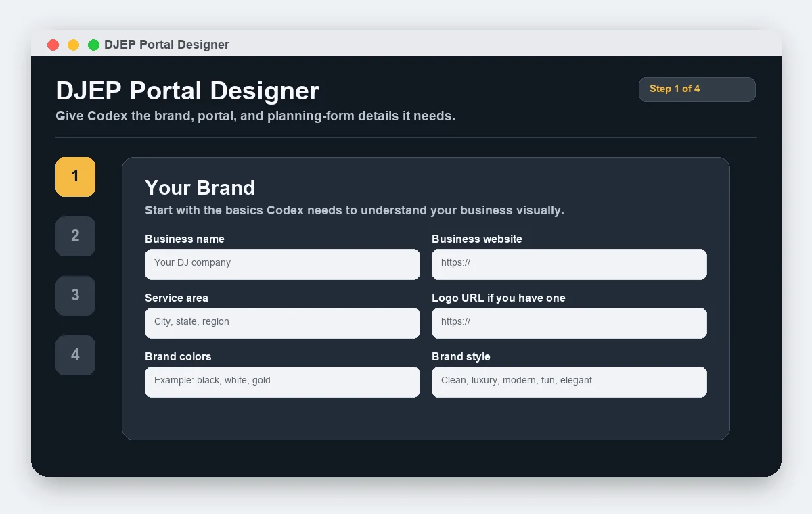Click the Brand colors input field

point(282,381)
